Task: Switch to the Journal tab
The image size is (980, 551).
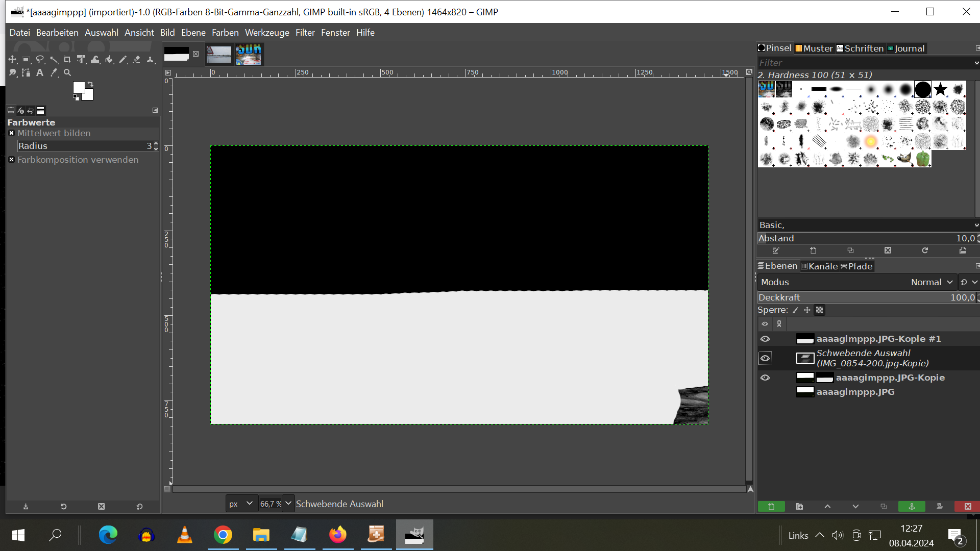Action: (906, 48)
